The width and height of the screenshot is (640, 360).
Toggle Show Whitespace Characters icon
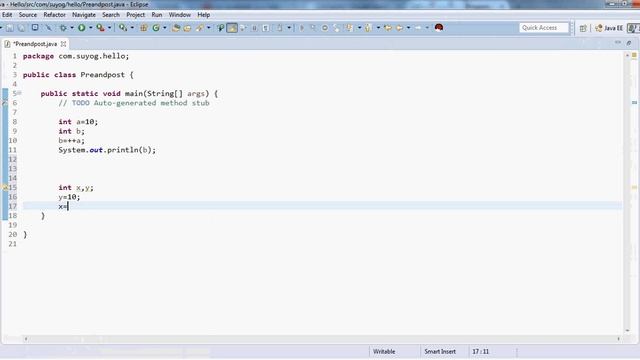(266, 28)
